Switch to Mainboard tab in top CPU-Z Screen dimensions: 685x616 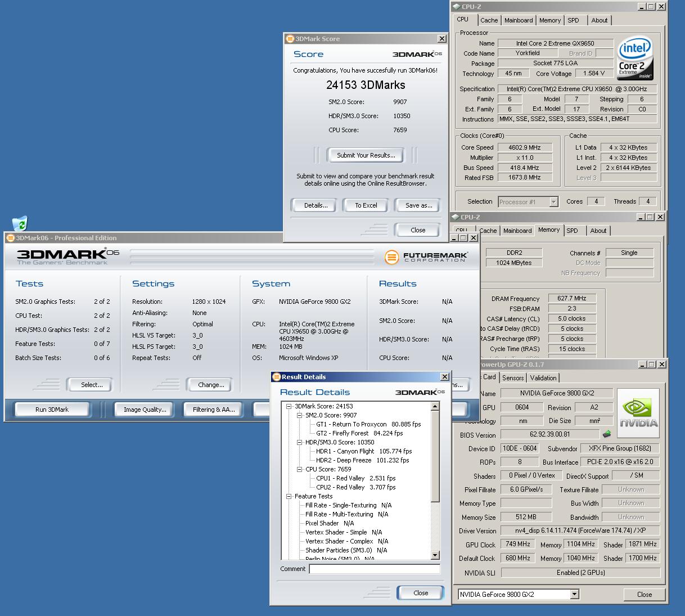519,20
